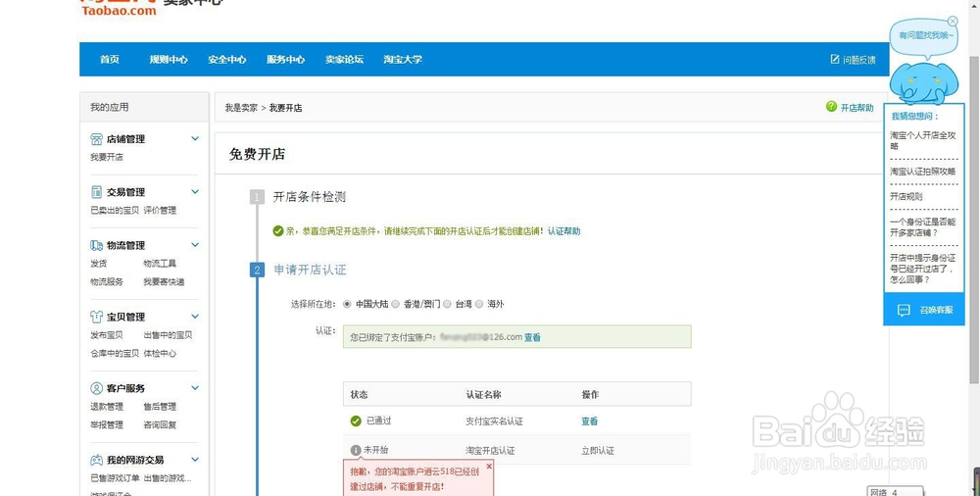Open 物流服务 in the sidebar
The image size is (980, 496).
[107, 281]
